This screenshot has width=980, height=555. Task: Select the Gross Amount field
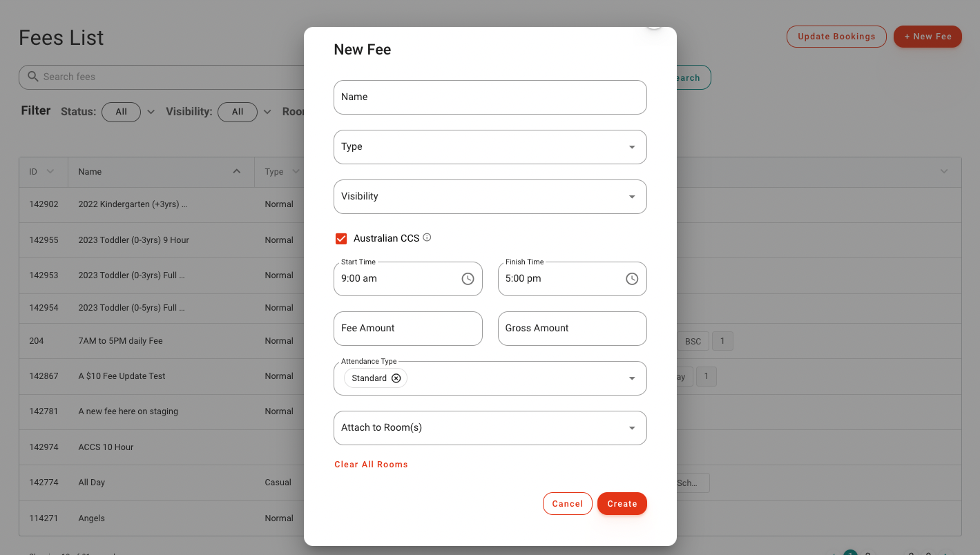(x=572, y=329)
